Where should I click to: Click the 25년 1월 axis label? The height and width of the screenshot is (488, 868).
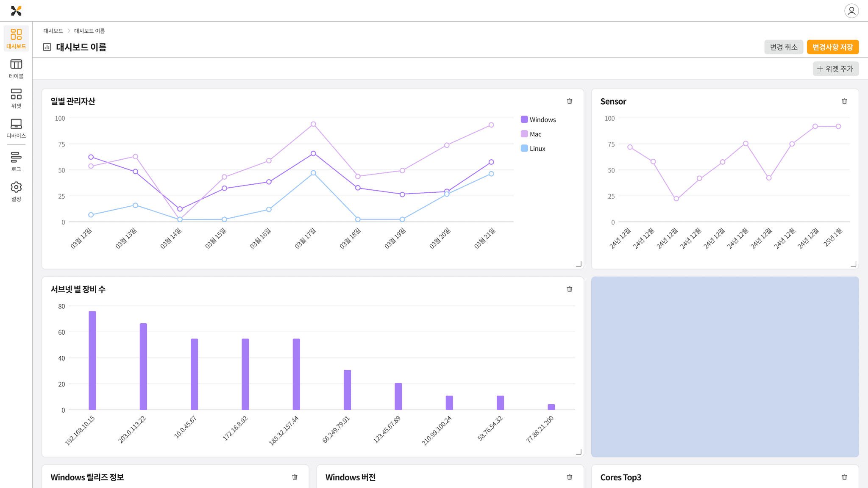833,237
